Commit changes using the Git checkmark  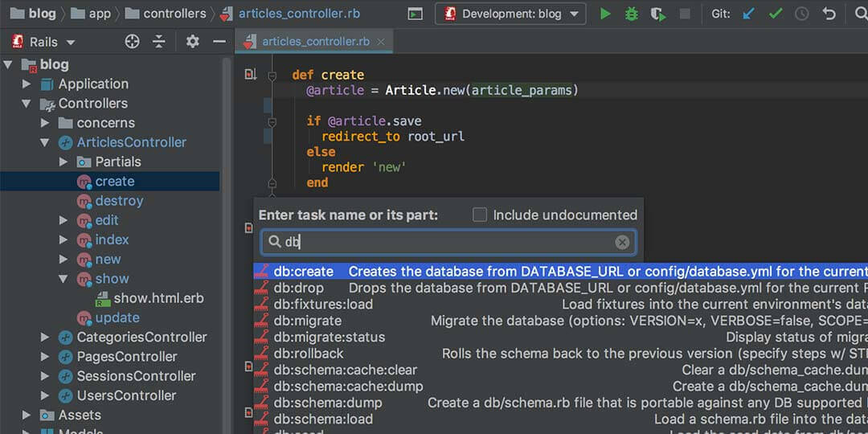click(x=776, y=14)
